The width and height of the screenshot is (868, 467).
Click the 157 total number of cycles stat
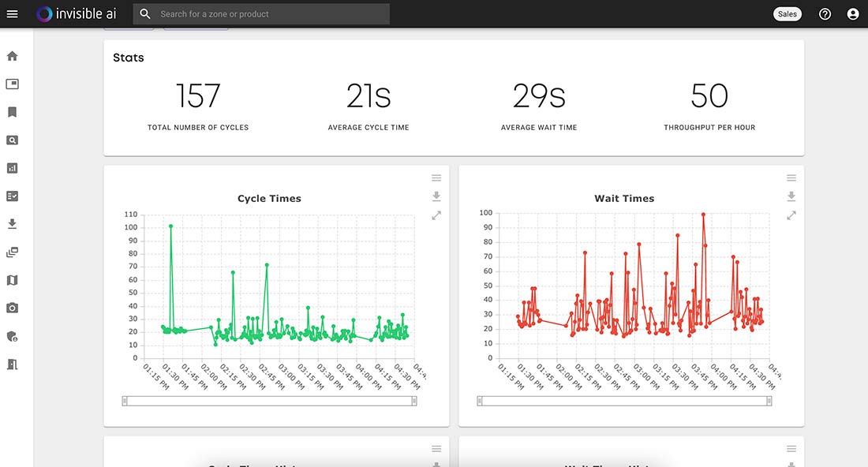click(x=197, y=95)
